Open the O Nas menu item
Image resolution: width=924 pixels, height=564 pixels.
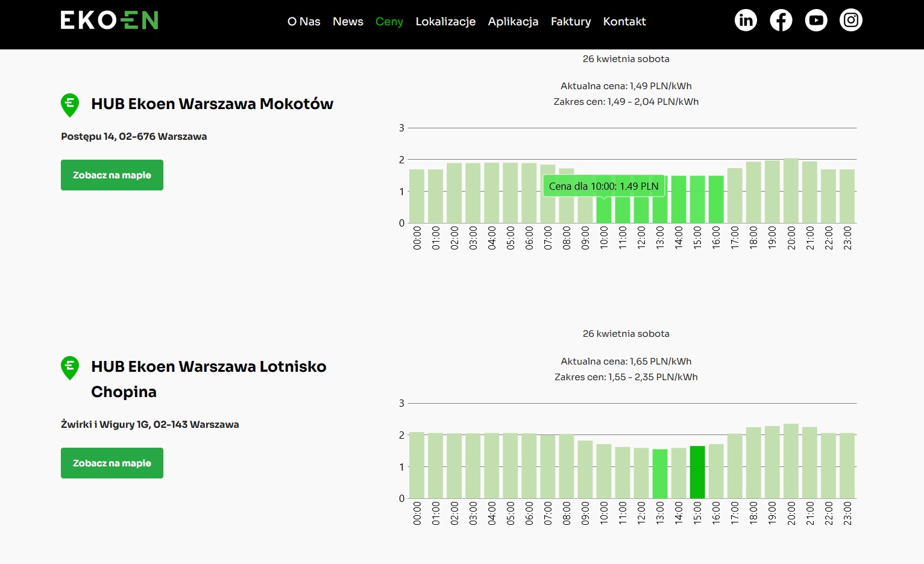pos(304,22)
